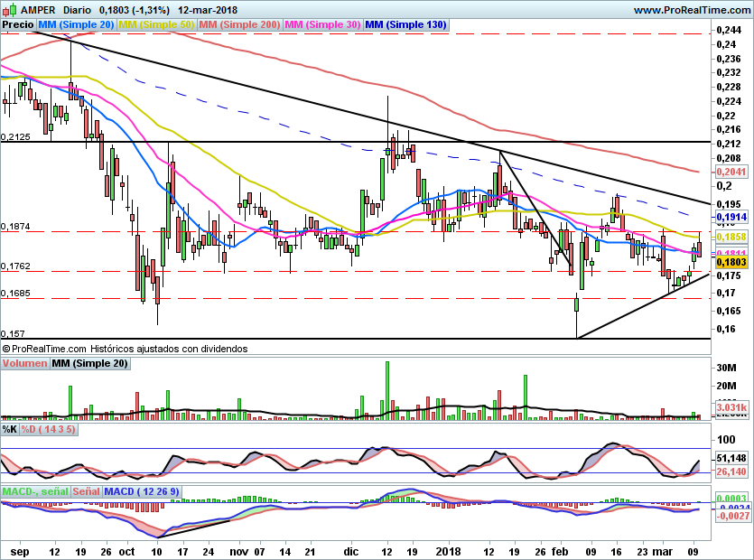Click the 0,1685 support level label
Image resolution: width=754 pixels, height=560 pixels.
click(15, 293)
